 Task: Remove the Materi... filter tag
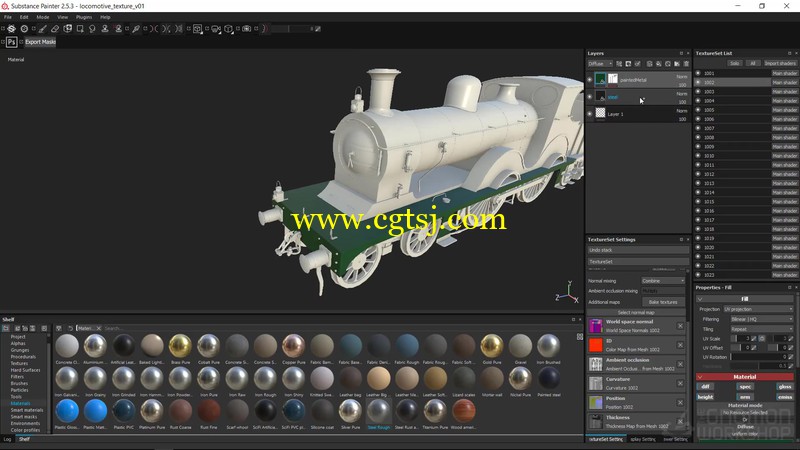click(x=98, y=328)
